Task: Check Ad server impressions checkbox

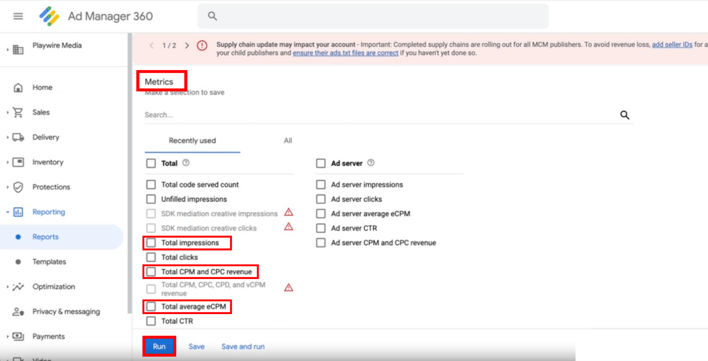Action: (321, 185)
